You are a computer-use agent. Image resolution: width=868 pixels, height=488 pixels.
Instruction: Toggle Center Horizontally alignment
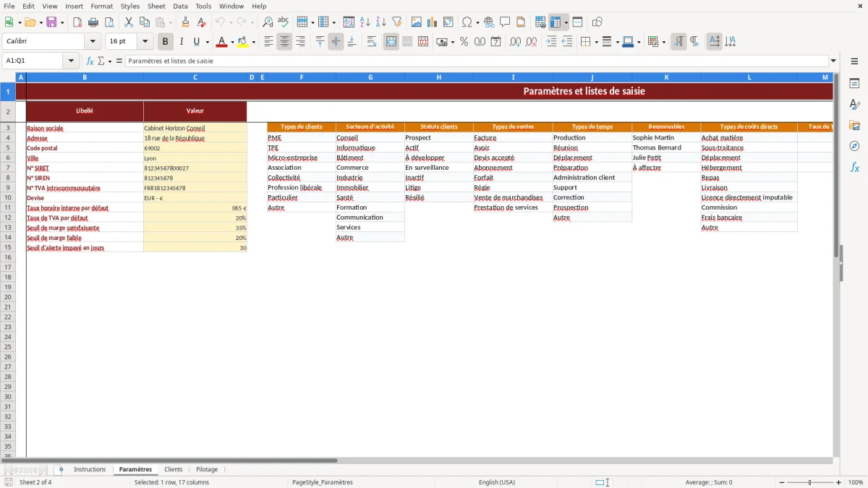click(284, 42)
